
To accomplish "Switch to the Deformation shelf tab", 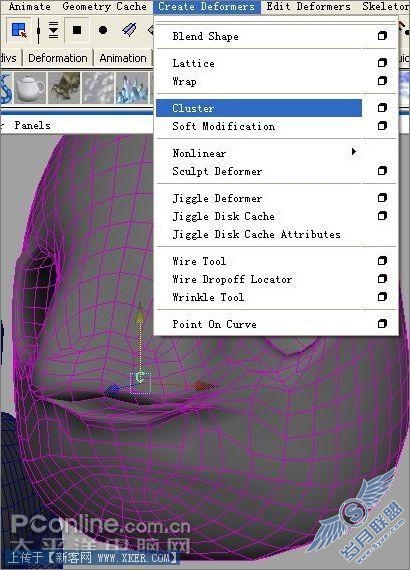I will pos(58,58).
